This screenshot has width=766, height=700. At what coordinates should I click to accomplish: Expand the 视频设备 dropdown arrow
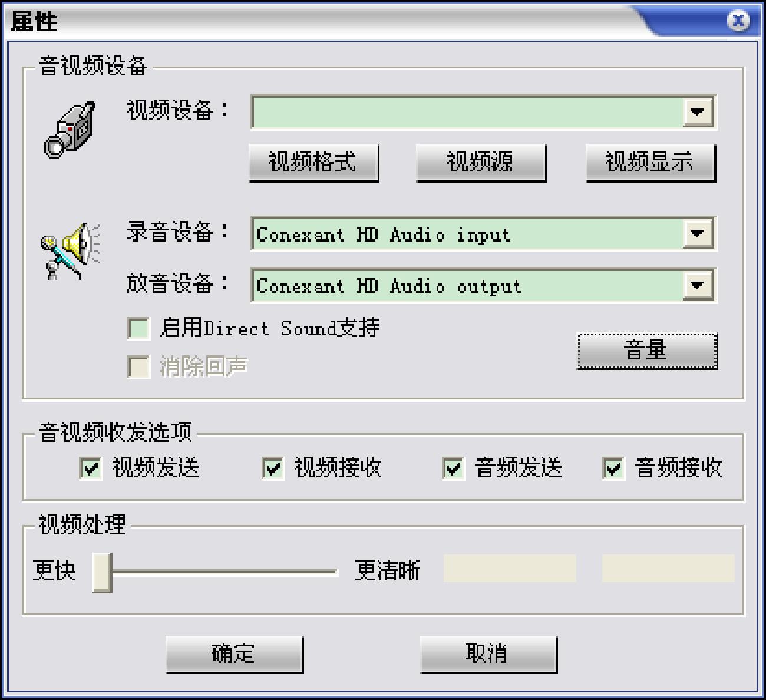coord(698,111)
